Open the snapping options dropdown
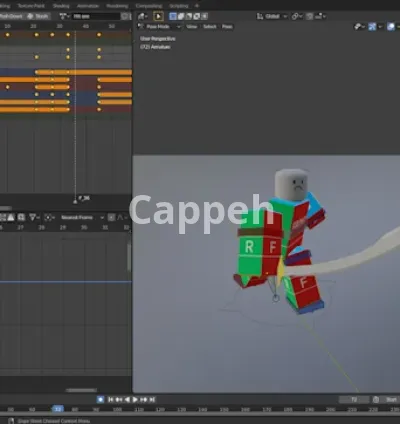 click(320, 16)
